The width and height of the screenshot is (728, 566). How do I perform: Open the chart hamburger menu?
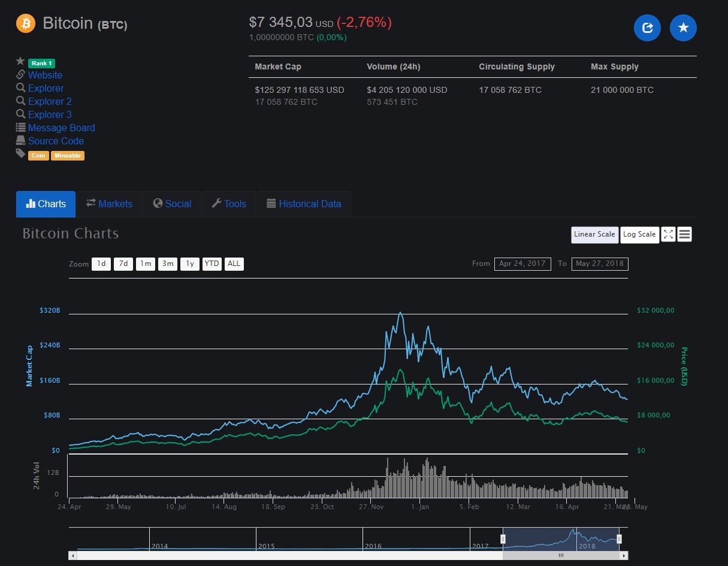point(685,234)
